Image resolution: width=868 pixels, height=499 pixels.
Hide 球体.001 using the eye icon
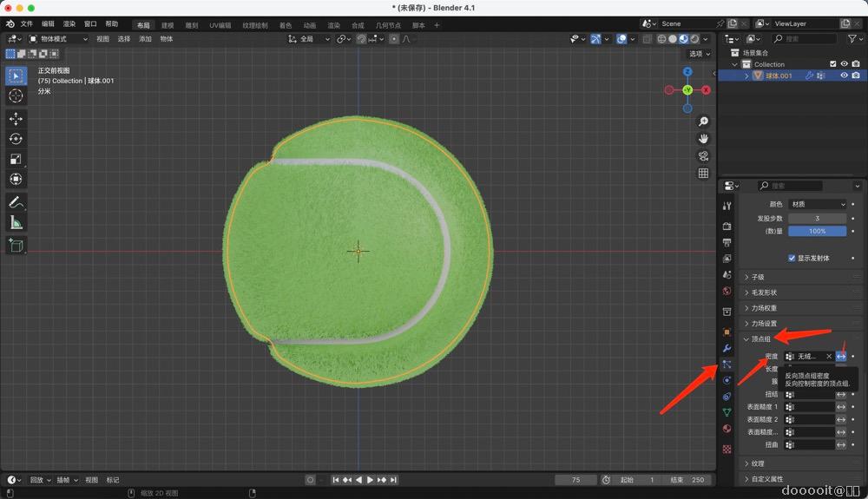[844, 76]
